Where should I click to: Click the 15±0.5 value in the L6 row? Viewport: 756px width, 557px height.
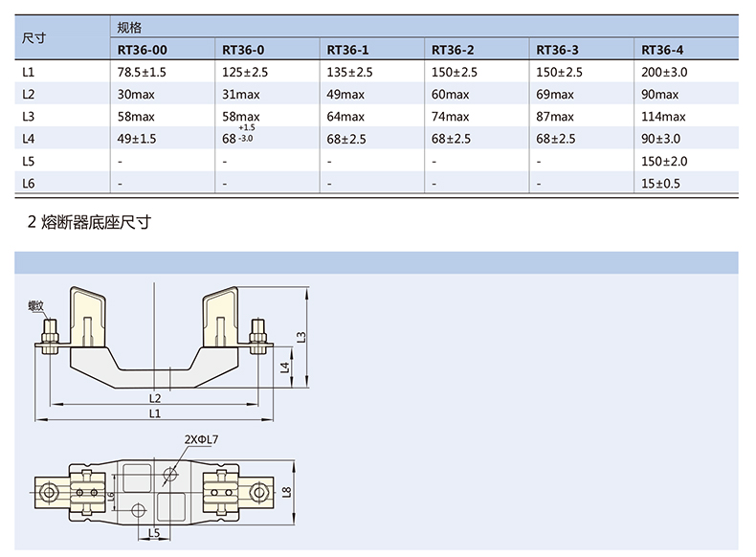[660, 183]
